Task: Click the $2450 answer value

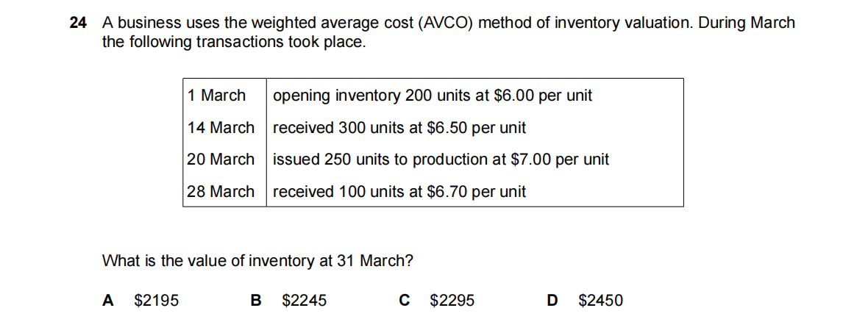Action: (x=601, y=300)
